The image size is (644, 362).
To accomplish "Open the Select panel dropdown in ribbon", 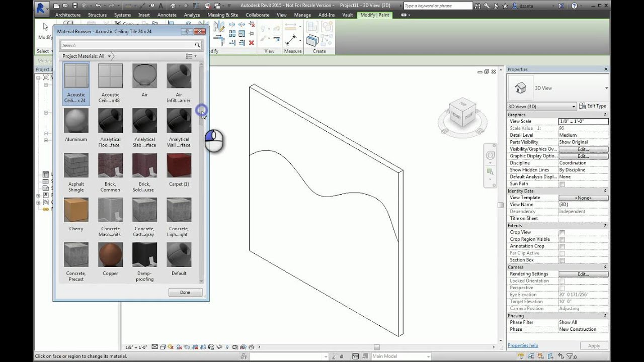I will click(x=45, y=51).
